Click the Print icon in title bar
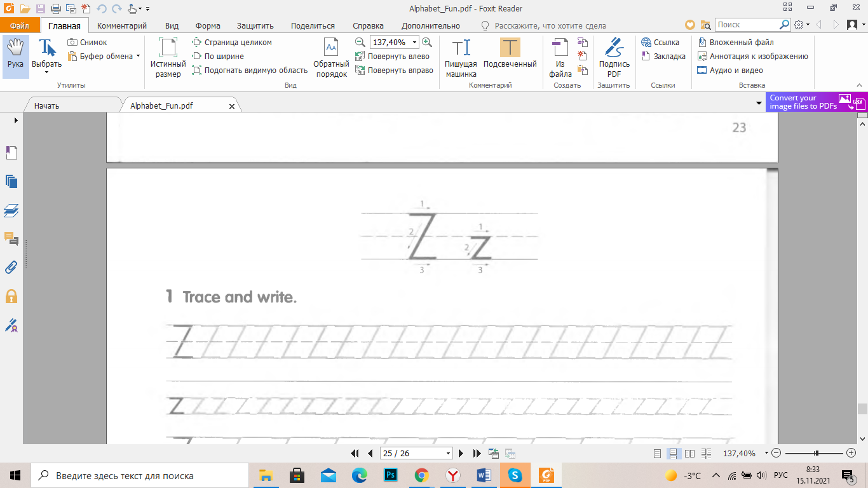Image resolution: width=868 pixels, height=488 pixels. tap(55, 9)
